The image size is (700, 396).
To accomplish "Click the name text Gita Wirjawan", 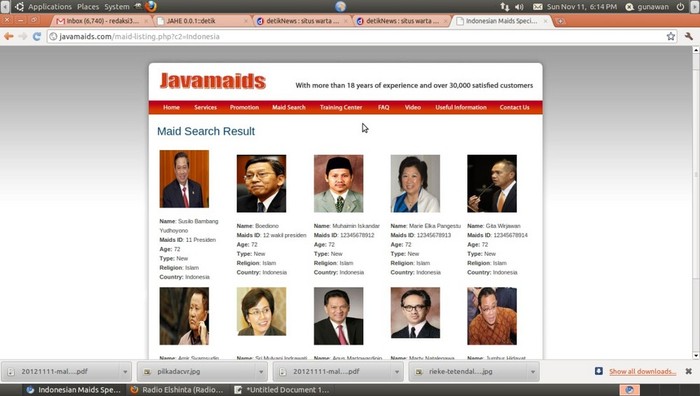I will coord(503,226).
